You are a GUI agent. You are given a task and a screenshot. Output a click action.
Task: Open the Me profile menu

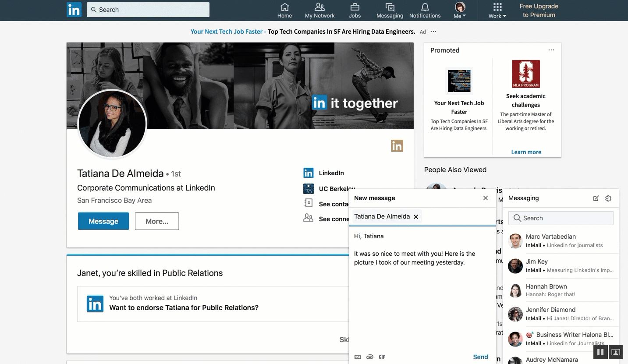(x=460, y=11)
